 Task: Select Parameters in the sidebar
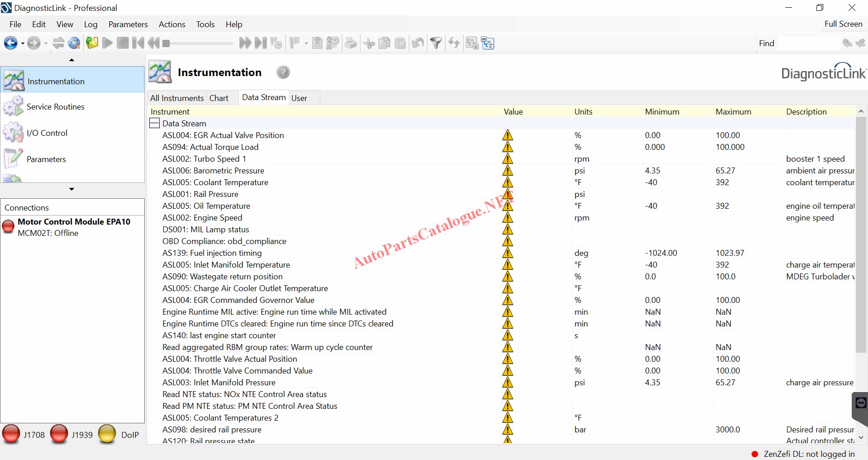[x=46, y=159]
